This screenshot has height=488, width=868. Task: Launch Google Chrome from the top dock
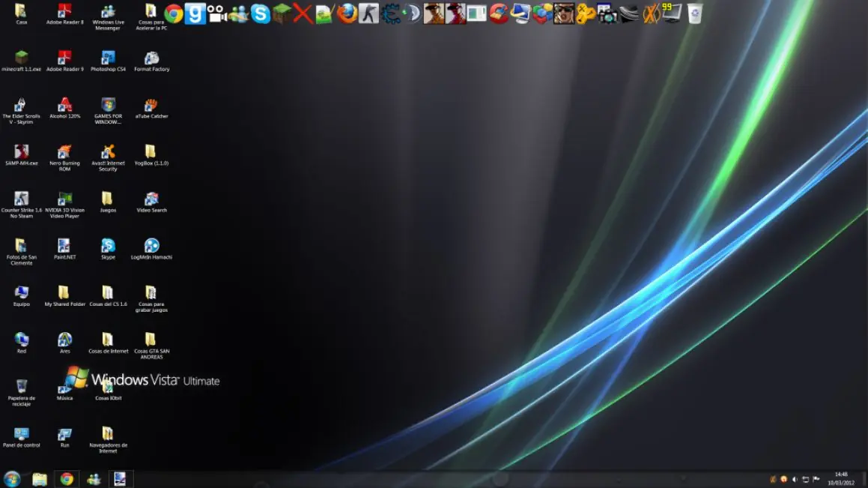[x=173, y=13]
